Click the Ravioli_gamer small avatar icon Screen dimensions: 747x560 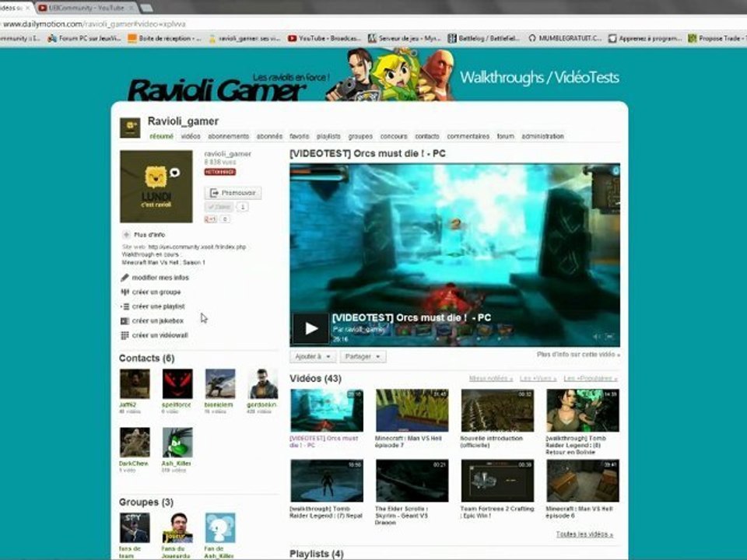[130, 128]
